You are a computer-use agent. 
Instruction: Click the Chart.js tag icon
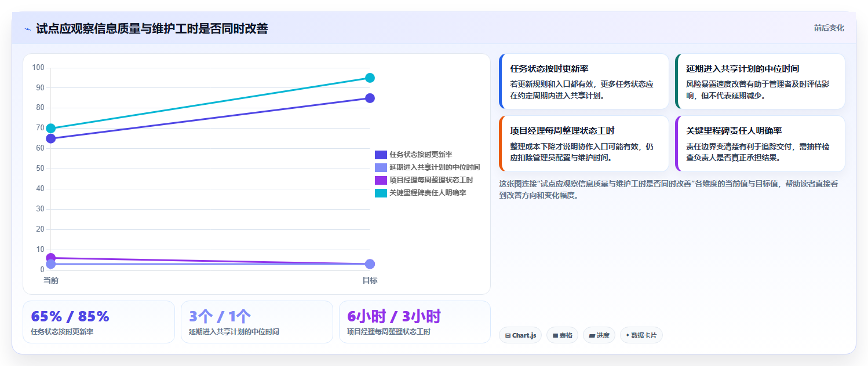[508, 335]
